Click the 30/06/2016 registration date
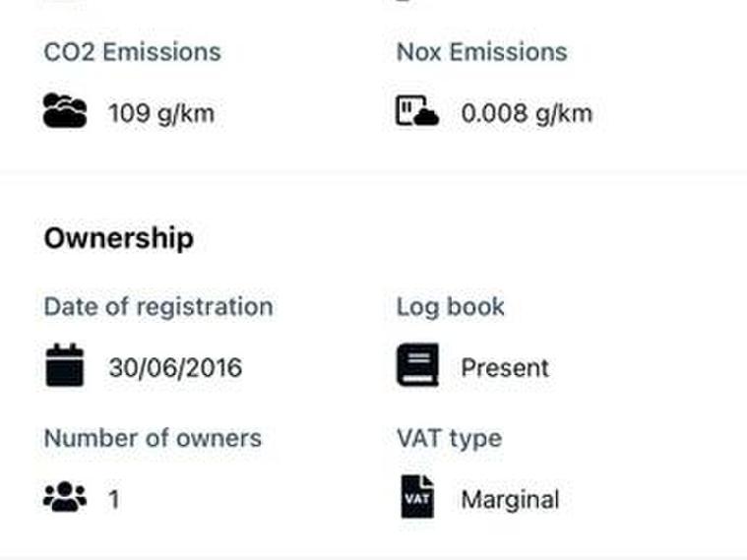 click(x=175, y=368)
